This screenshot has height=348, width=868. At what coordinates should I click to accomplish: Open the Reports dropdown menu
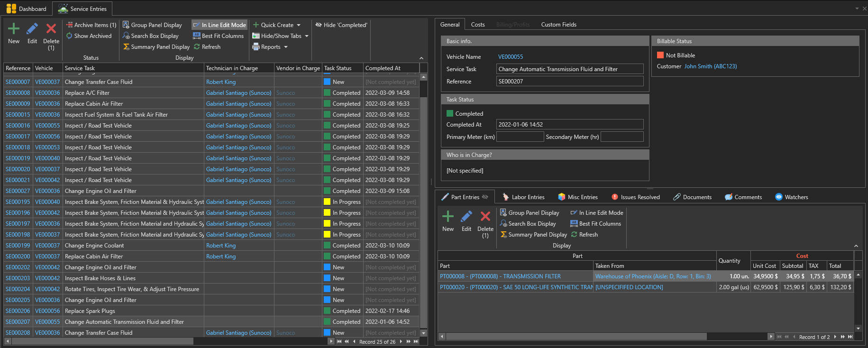[x=286, y=47]
